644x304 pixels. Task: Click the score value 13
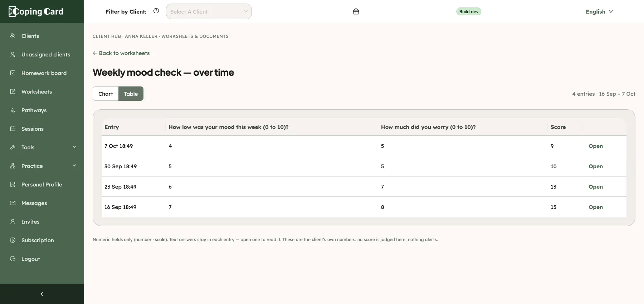click(x=553, y=186)
